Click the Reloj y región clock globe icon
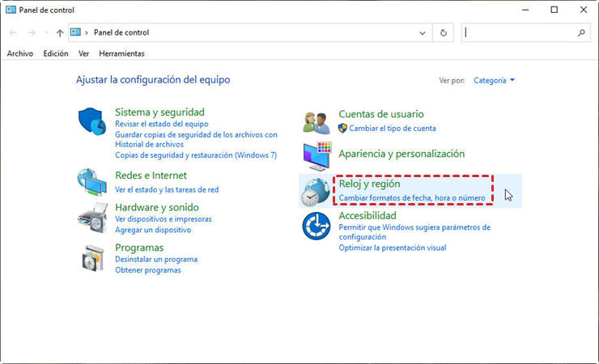The width and height of the screenshot is (599, 364). coord(315,192)
